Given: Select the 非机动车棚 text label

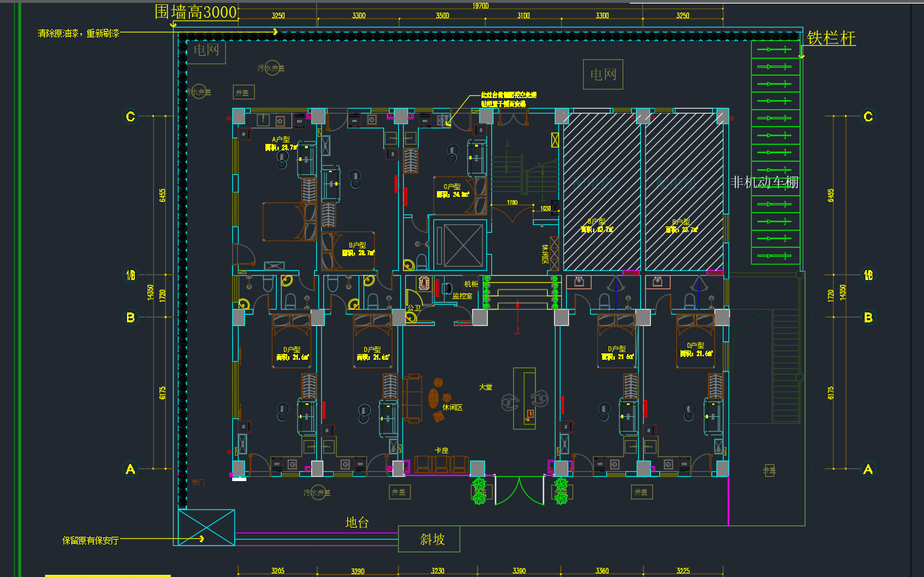Looking at the screenshot, I should pos(764,183).
